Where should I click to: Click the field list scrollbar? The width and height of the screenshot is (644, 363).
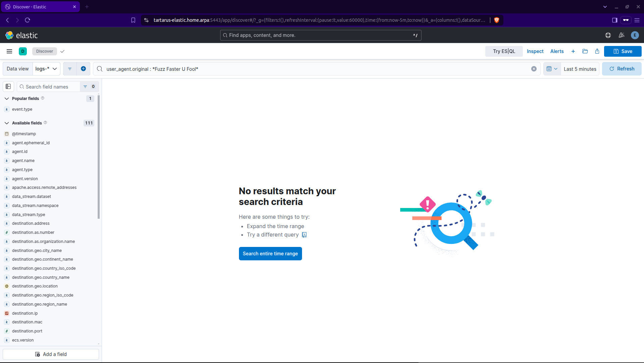(x=99, y=158)
